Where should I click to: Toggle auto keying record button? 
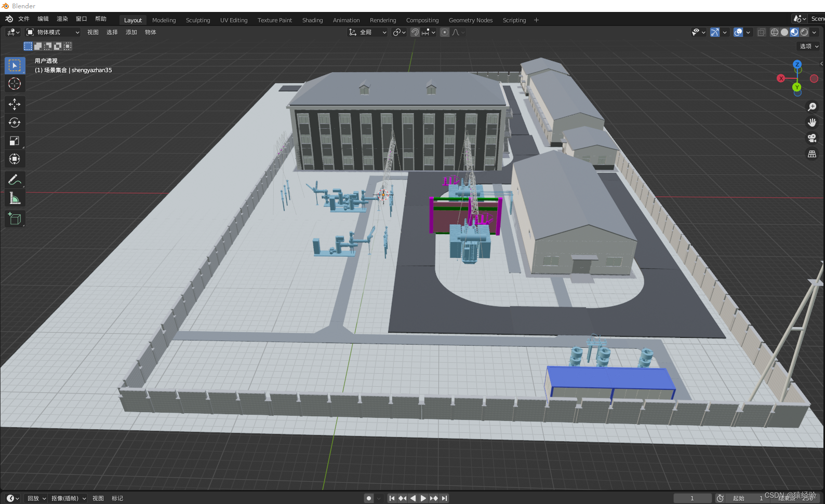point(369,498)
